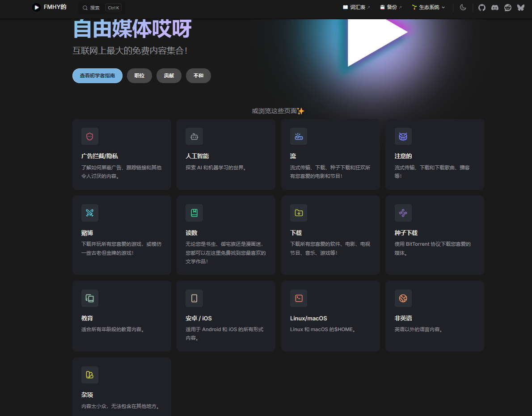Open the Linux/macOS card title
Image resolution: width=532 pixels, height=416 pixels.
tap(308, 318)
